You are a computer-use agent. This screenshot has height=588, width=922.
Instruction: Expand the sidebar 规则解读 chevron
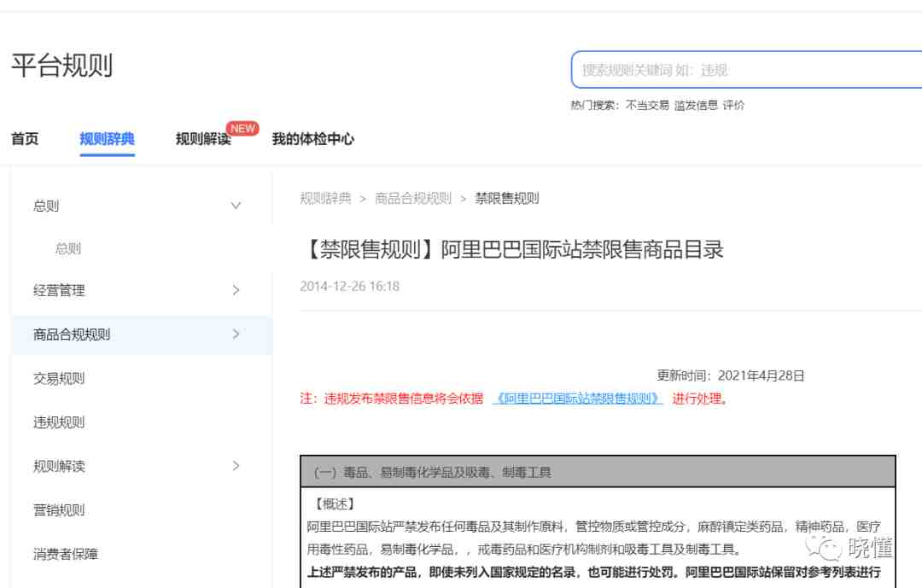click(236, 466)
